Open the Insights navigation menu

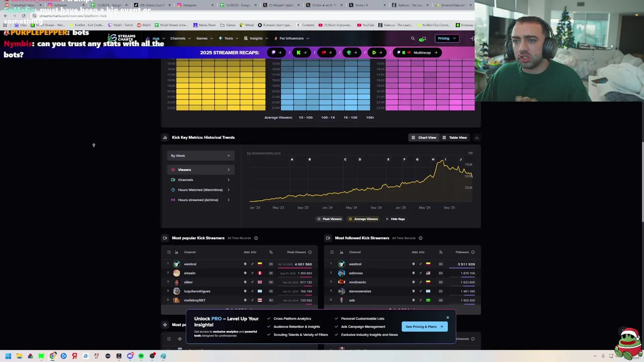pos(256,38)
